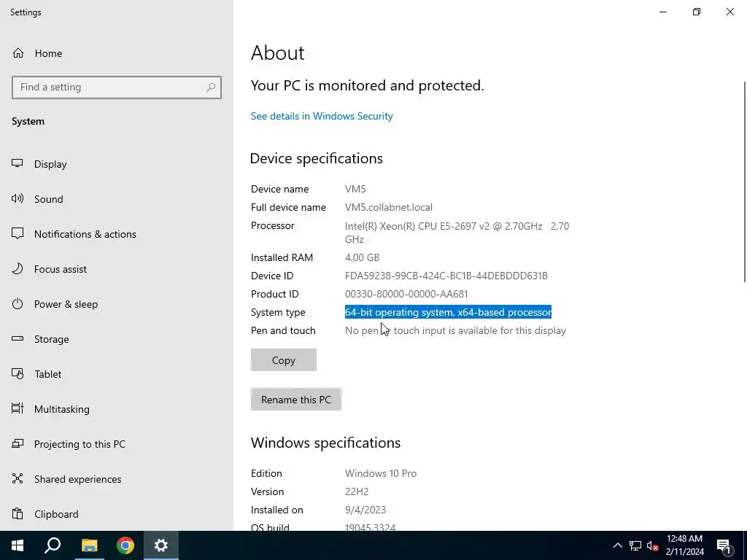747x560 pixels.
Task: Click the highlighted System type value
Action: coord(448,312)
